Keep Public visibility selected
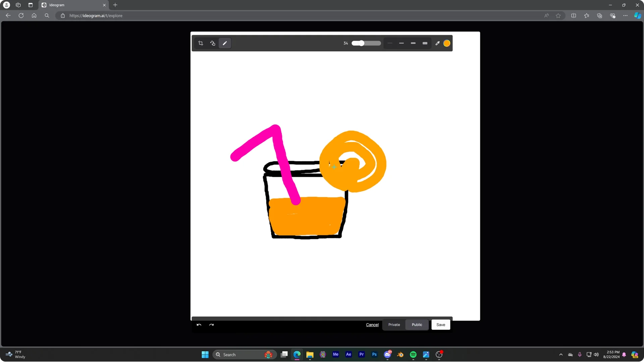Screen dimensions: 644x362 (x=417, y=324)
